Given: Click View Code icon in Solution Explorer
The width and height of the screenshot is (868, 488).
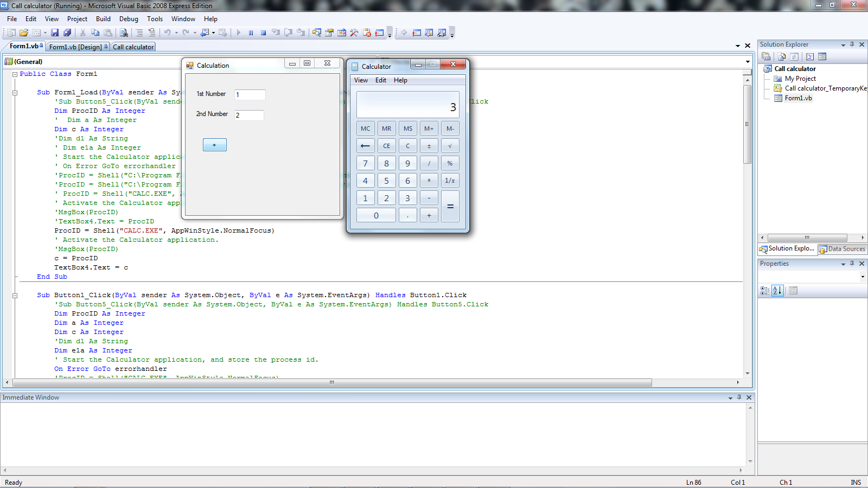Looking at the screenshot, I should click(x=810, y=56).
